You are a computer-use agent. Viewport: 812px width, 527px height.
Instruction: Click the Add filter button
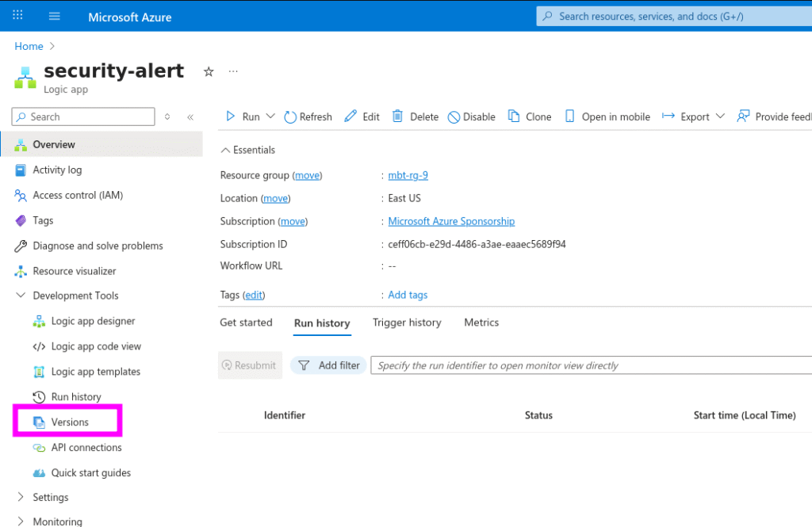pos(328,365)
